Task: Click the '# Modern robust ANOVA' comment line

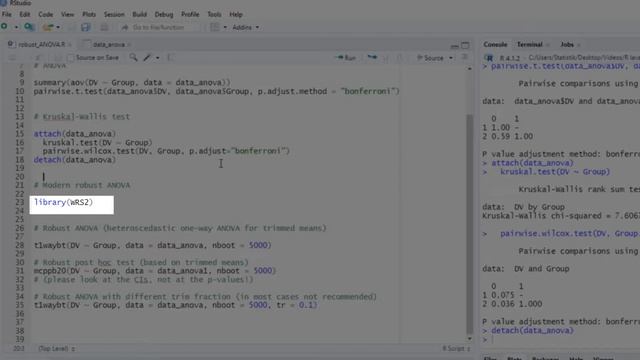Action: (x=82, y=185)
